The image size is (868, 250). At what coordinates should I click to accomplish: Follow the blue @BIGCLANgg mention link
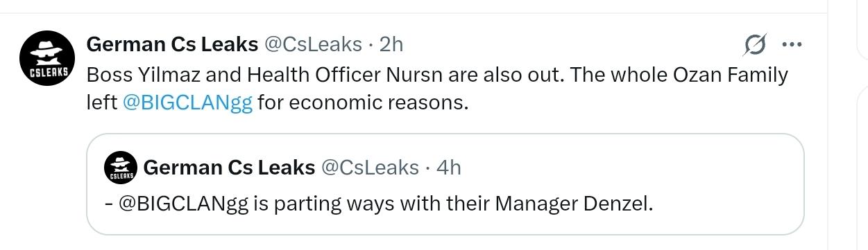point(187,103)
